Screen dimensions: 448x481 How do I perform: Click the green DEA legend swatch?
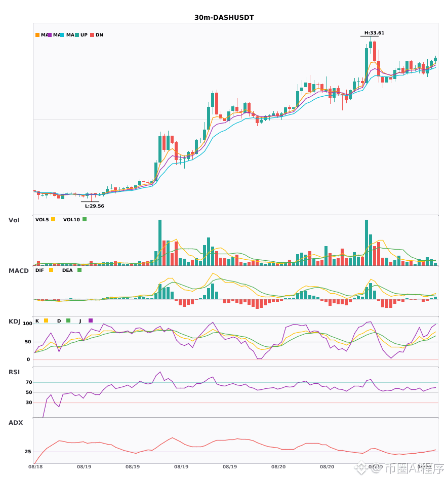(x=79, y=270)
